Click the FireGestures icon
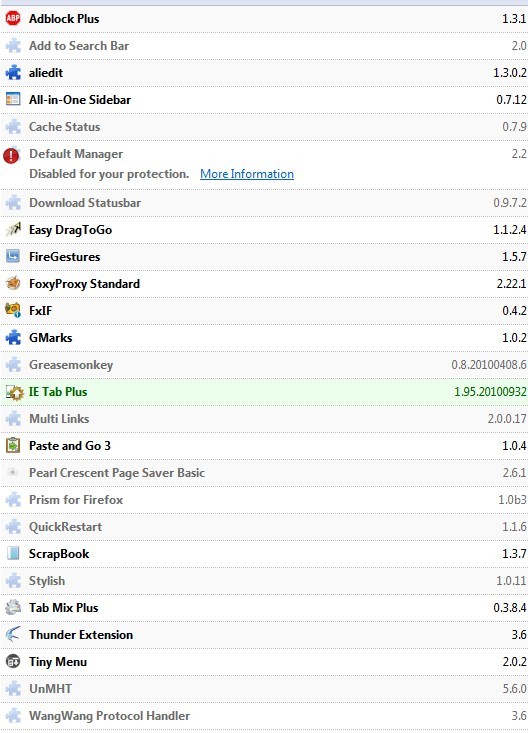Viewport: 528px width, 733px height. [13, 256]
